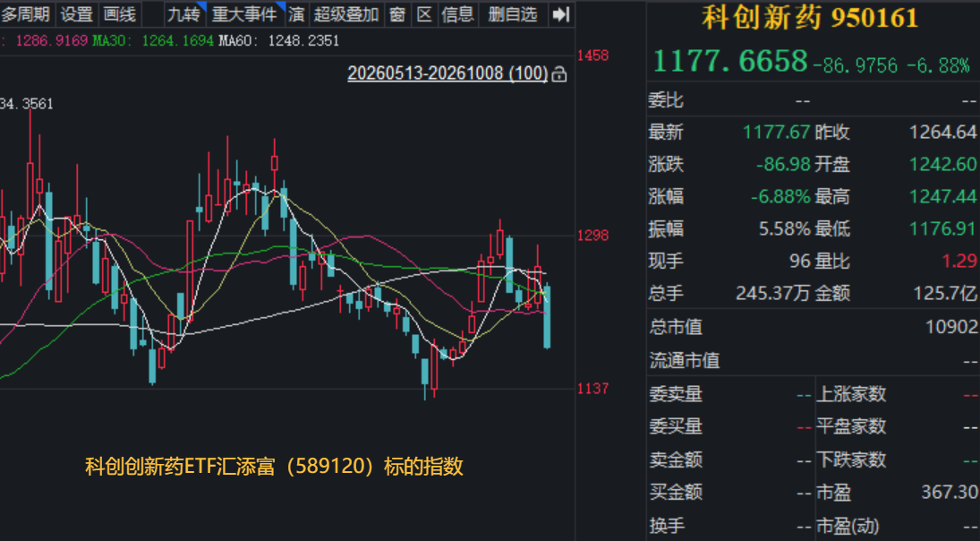Show 重大事件 major events
This screenshot has width=980, height=541.
click(x=244, y=14)
